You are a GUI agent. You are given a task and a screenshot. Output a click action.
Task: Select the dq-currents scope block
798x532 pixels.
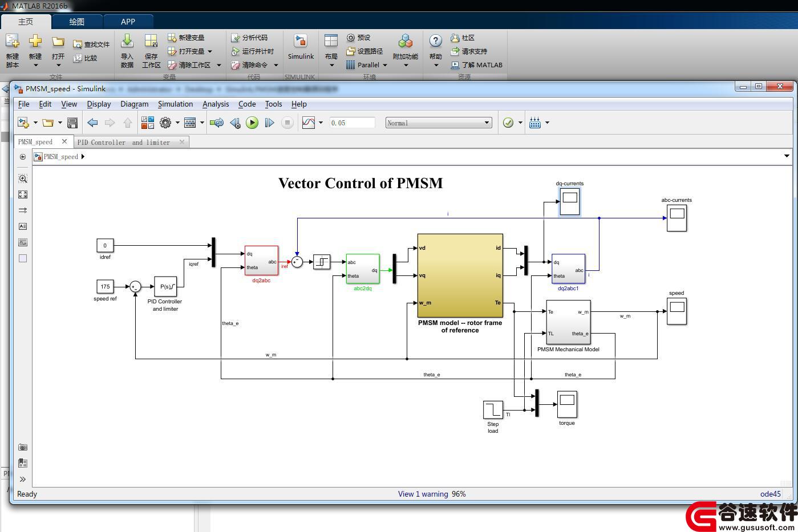[569, 201]
